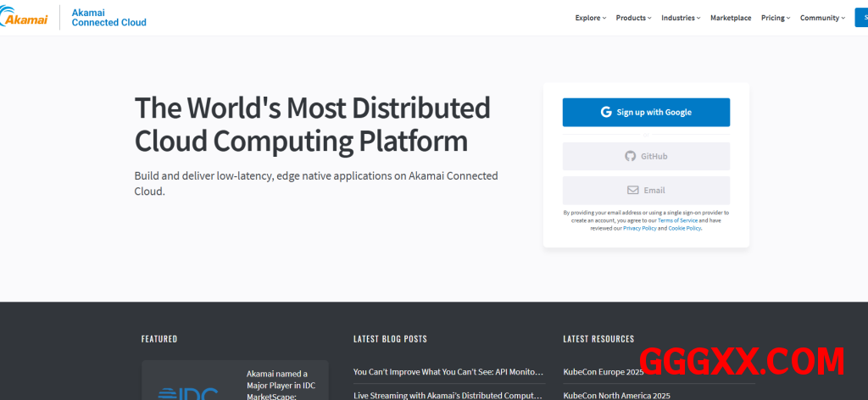Choose GitHub sign-up option
The height and width of the screenshot is (400, 868).
point(646,156)
